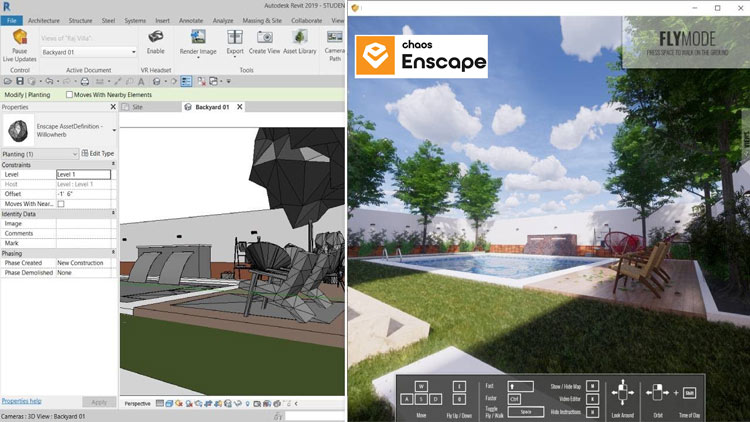The image size is (750, 422).
Task: Collapse the Constraints section
Action: (x=112, y=164)
